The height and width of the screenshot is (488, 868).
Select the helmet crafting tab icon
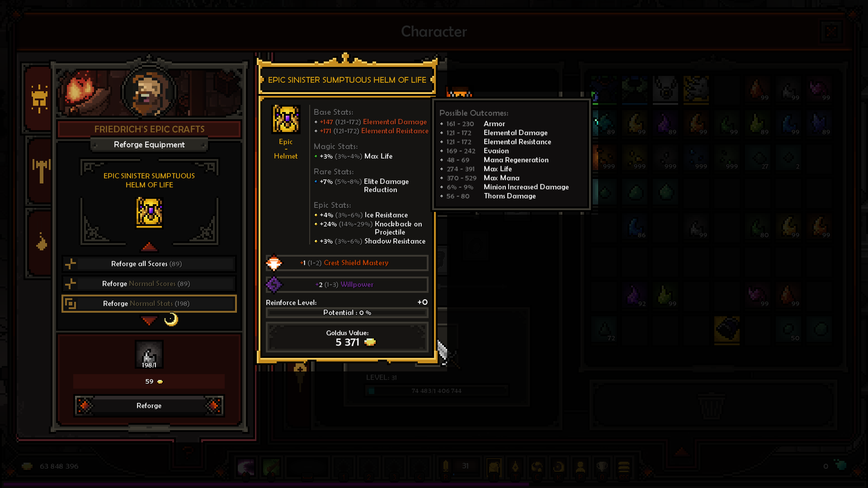click(39, 99)
